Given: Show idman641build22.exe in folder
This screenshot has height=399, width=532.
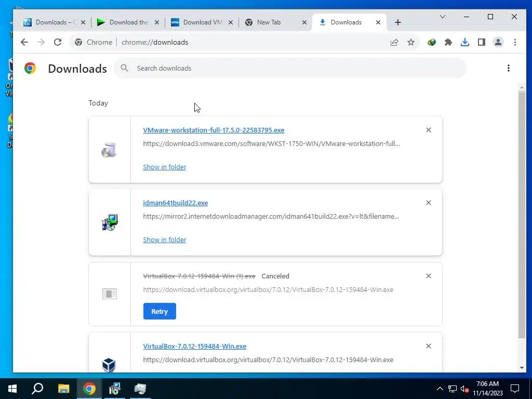Looking at the screenshot, I should [165, 240].
